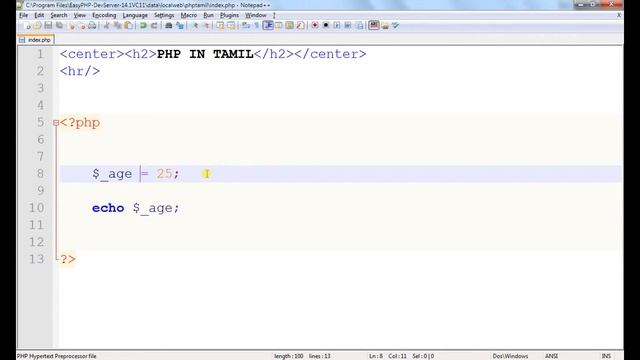Click the Copy toolbar icon
Image resolution: width=640 pixels, height=360 pixels.
point(118,26)
